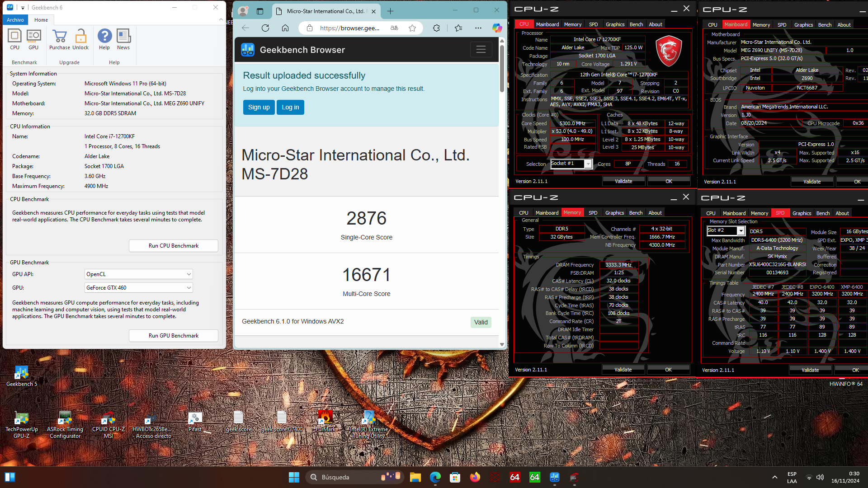Expand the GeForce GTX 460 GPU dropdown
Viewport: 868px width, 488px height.
pos(139,288)
